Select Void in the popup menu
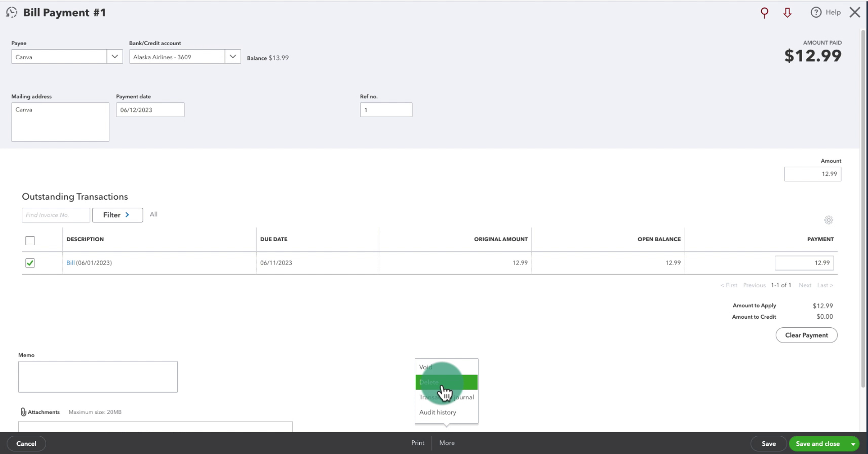This screenshot has width=868, height=454. click(425, 367)
